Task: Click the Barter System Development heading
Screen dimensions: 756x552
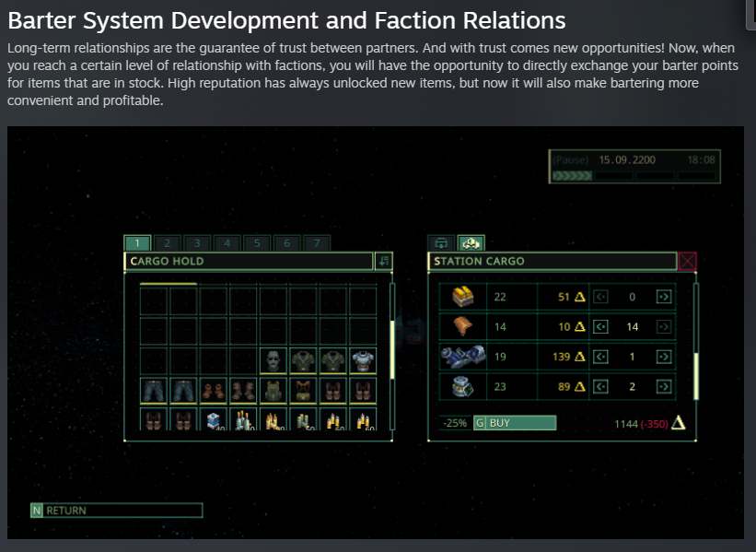Action: tap(286, 20)
